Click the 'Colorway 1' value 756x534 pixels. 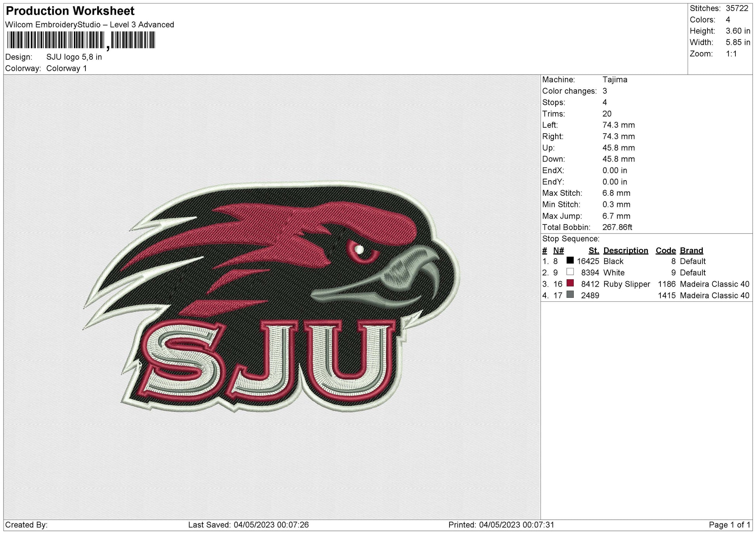coord(66,68)
